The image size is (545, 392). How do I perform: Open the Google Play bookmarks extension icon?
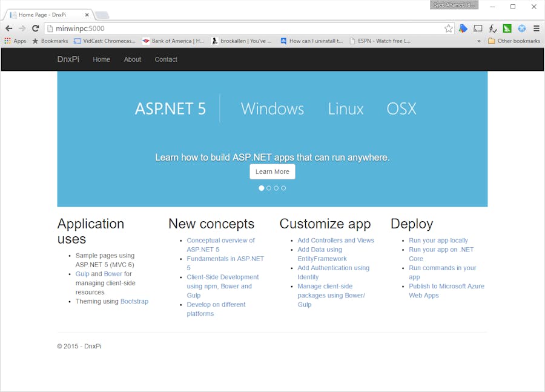(463, 28)
